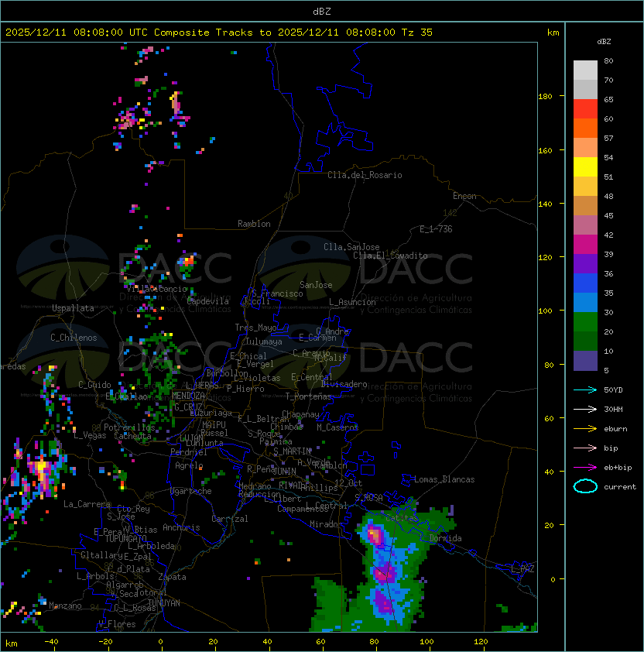
Task: Click the 'TUNUYAN' map label
Action: [164, 603]
